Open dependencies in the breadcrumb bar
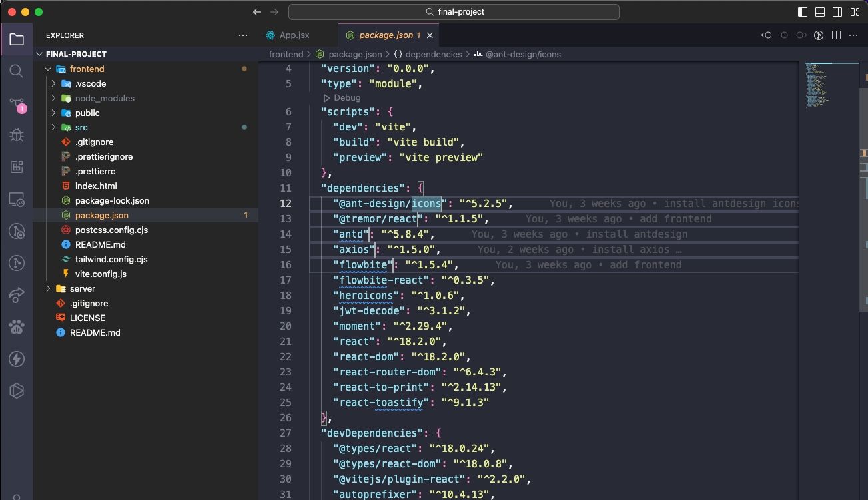This screenshot has height=500, width=868. [x=430, y=54]
